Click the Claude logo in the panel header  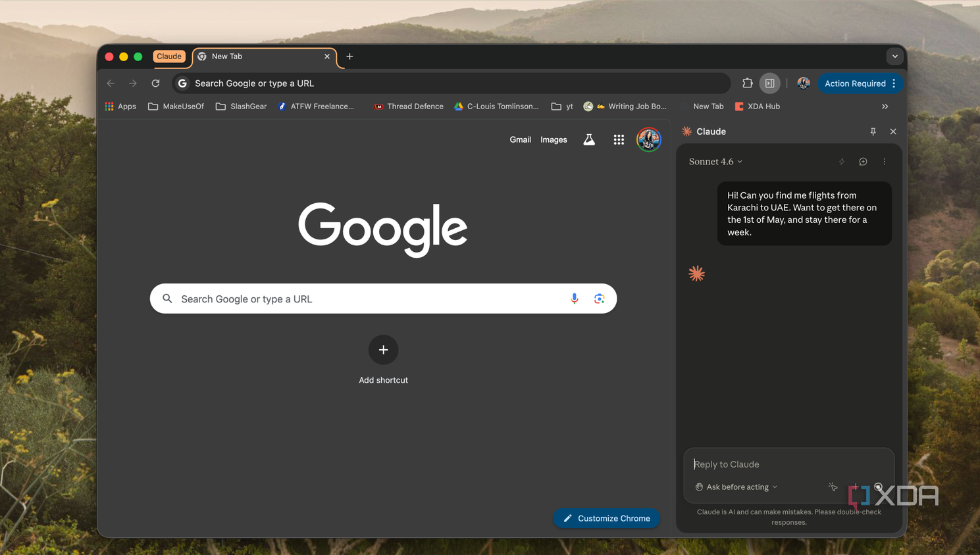(686, 132)
